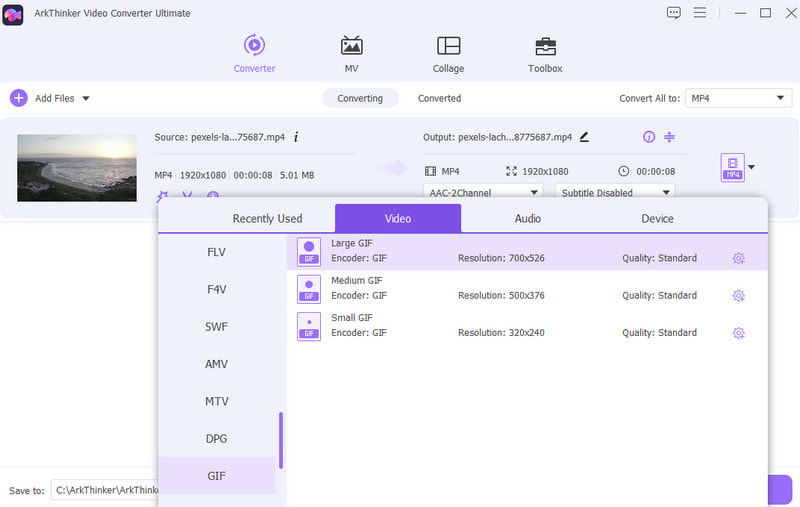Open settings gear for Medium GIF
Screen dimensions: 800x507
738,296
